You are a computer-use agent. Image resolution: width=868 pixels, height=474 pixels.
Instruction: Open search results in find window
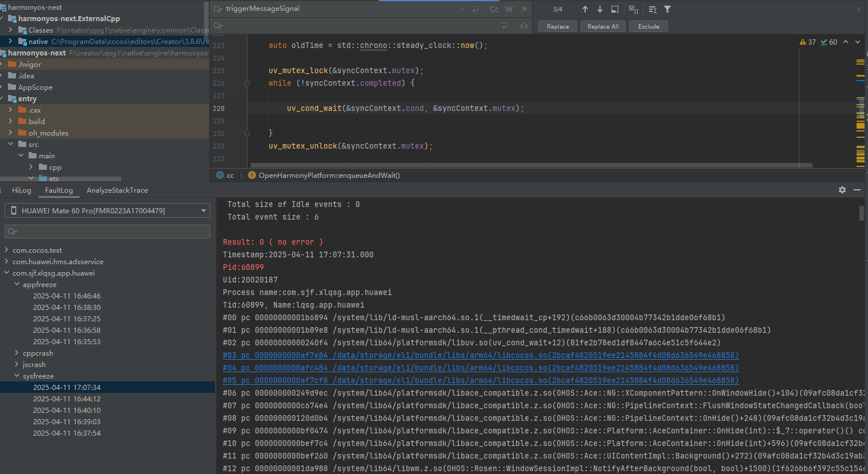[615, 9]
